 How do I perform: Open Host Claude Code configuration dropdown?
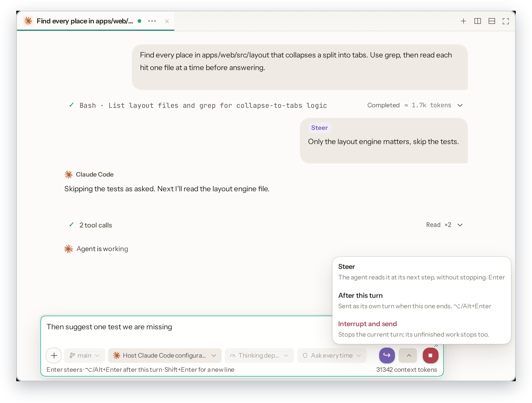point(165,356)
